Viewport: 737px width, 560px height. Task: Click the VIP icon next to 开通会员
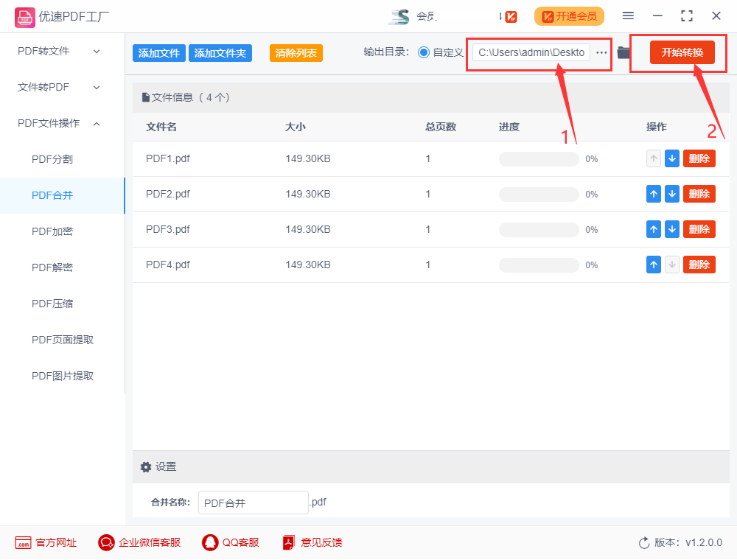click(511, 15)
